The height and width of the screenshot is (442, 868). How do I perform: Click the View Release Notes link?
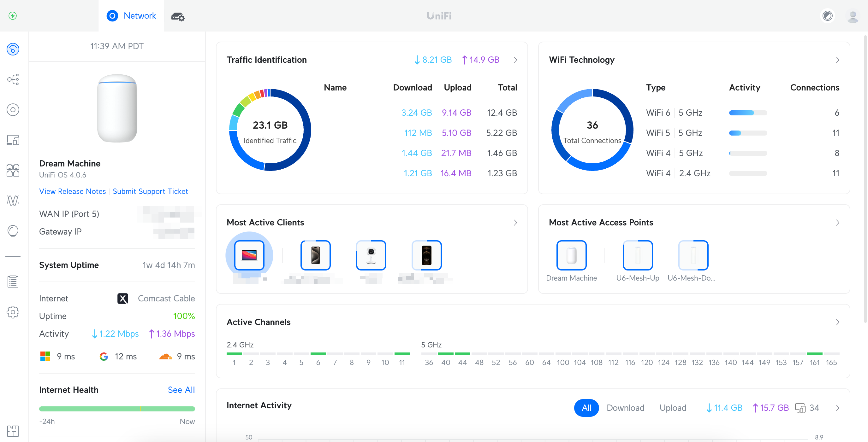(x=73, y=191)
